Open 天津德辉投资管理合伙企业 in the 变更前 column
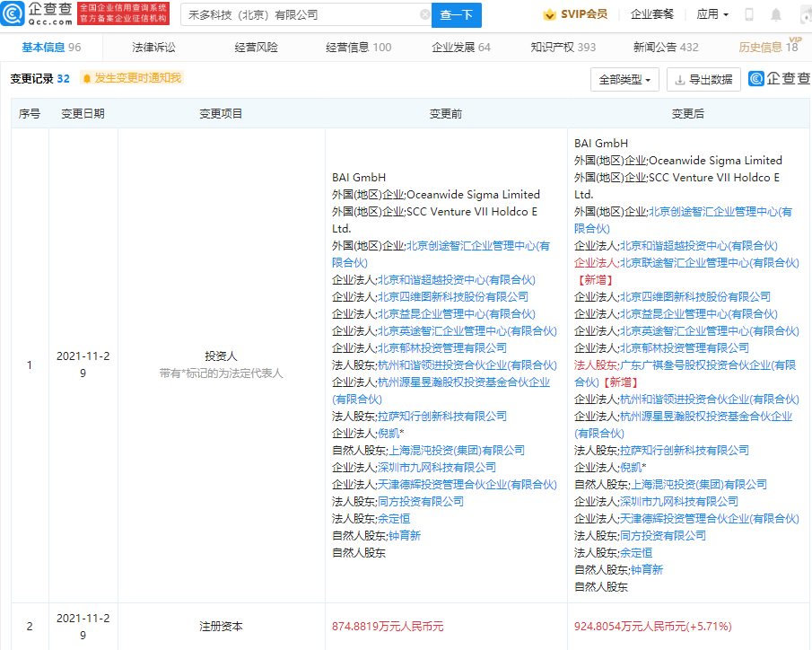 [x=467, y=485]
